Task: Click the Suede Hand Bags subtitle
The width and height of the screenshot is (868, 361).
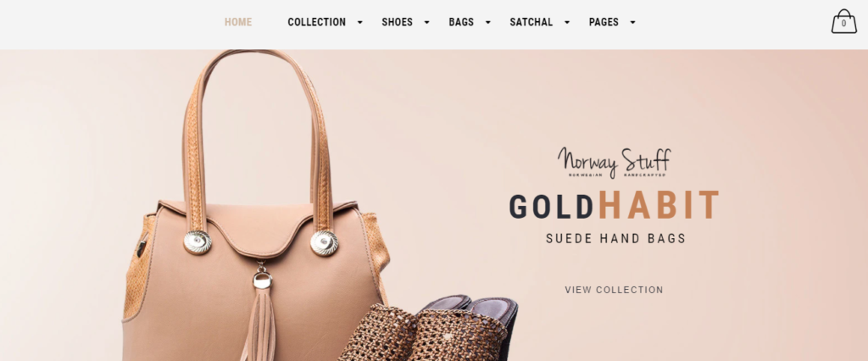Action: pos(615,239)
